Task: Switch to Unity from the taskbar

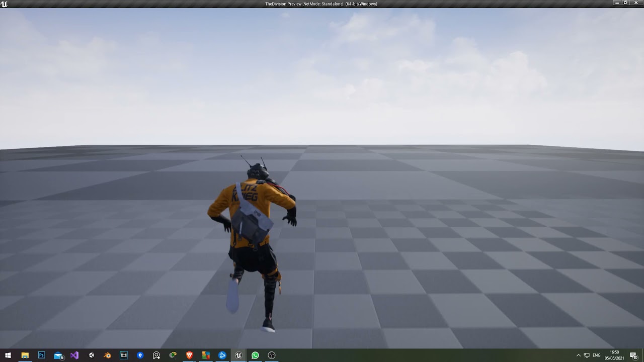Action: click(x=91, y=355)
